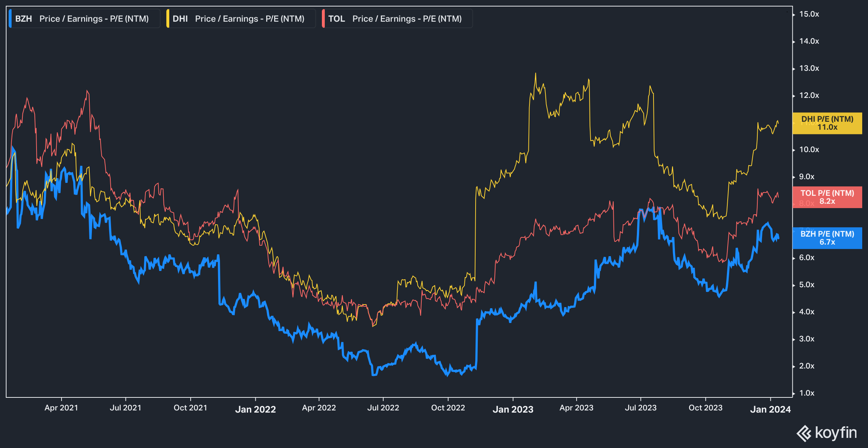Click the TOL P/E (NTM) 8.2x value tag

[827, 197]
